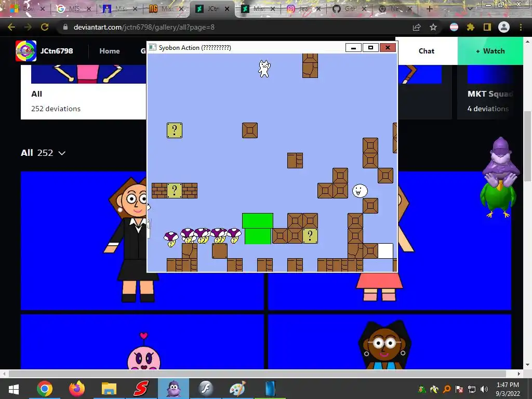Click the top-left question block in game
Image resolution: width=532 pixels, height=399 pixels.
pyautogui.click(x=175, y=130)
